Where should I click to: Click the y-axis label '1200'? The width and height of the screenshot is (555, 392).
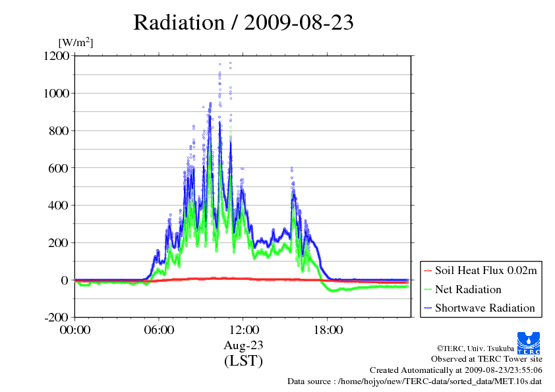[x=56, y=56]
